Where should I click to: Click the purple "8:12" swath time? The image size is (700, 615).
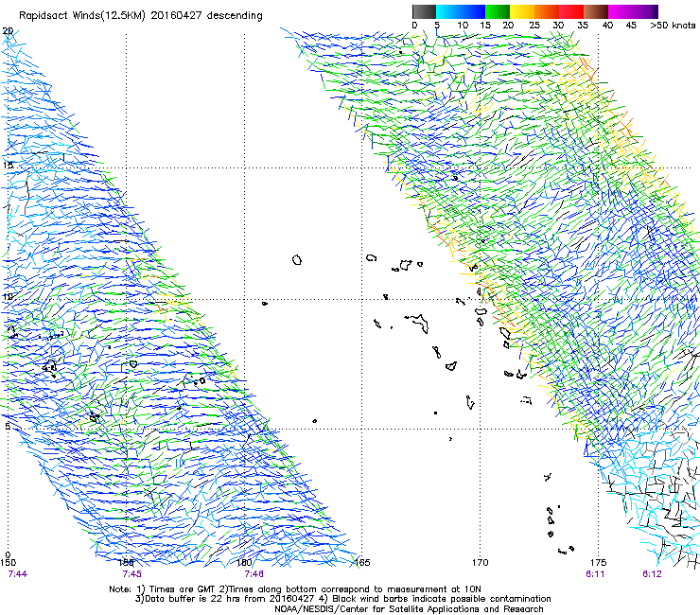(x=653, y=574)
